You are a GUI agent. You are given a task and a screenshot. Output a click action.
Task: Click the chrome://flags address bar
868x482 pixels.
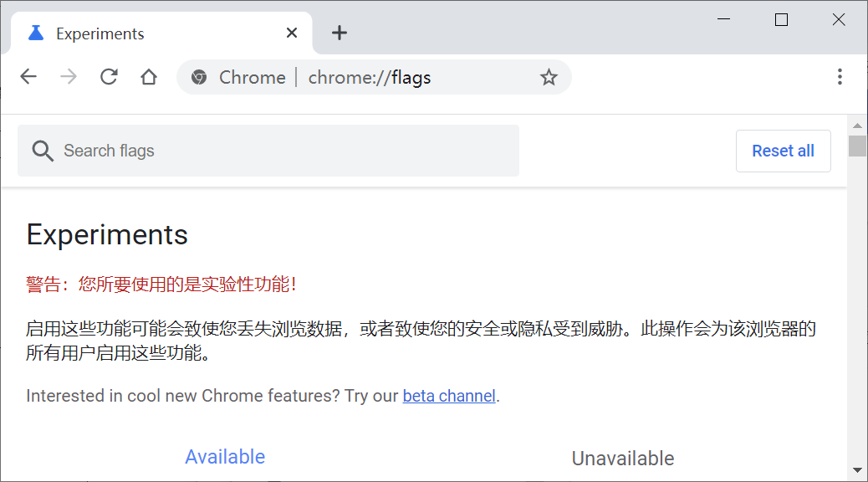point(375,77)
